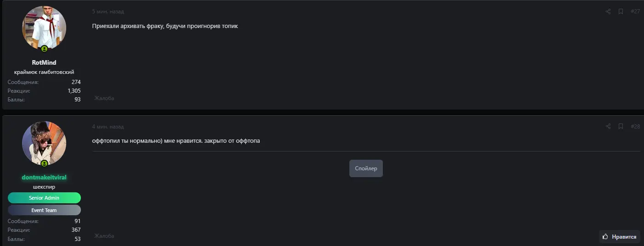Click the Senior Admin badge
644x246 pixels.
(44, 198)
